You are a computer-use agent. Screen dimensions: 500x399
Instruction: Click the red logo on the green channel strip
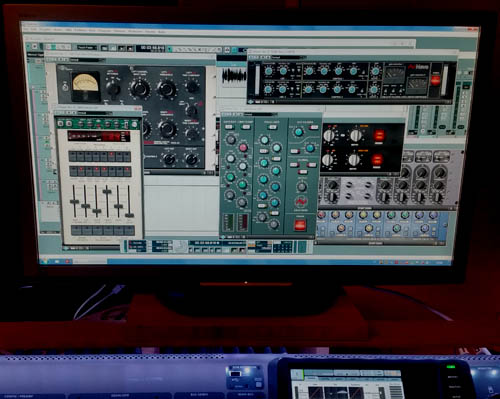tap(301, 202)
